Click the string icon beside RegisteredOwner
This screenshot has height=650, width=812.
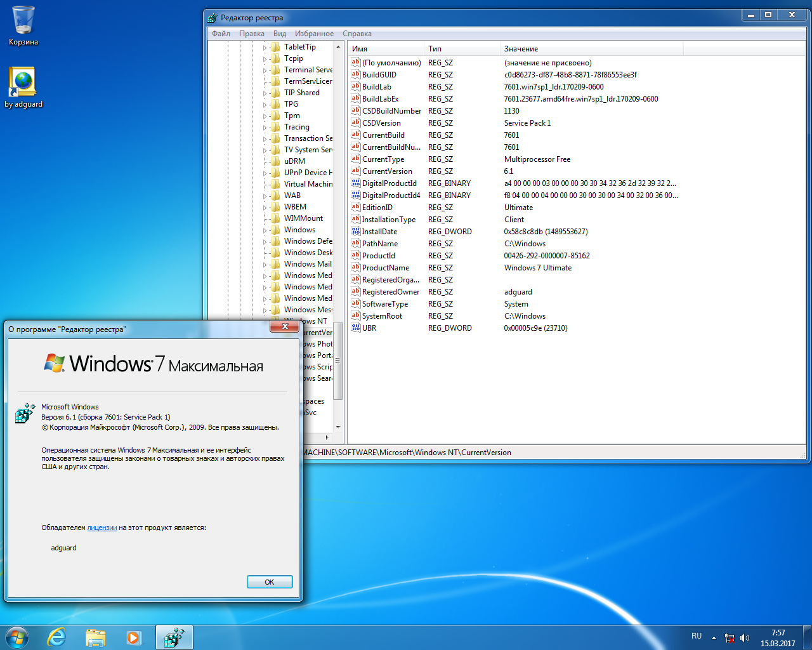pos(356,291)
